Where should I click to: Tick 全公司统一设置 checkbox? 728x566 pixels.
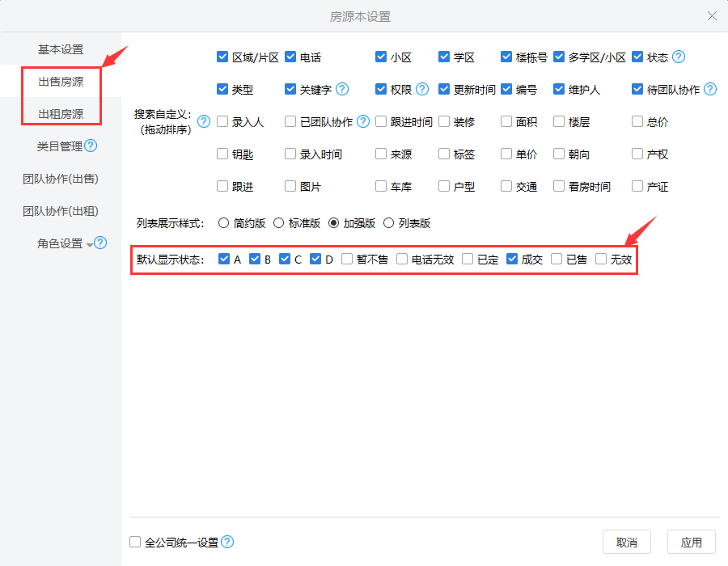(x=135, y=542)
